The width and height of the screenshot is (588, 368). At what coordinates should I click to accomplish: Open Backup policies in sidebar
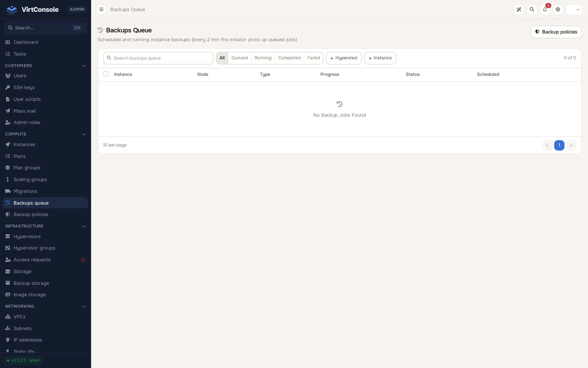(45, 214)
